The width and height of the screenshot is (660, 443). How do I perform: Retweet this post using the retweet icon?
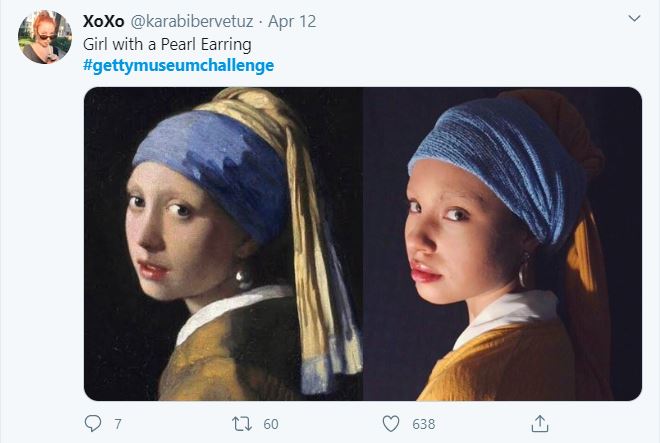[242, 424]
